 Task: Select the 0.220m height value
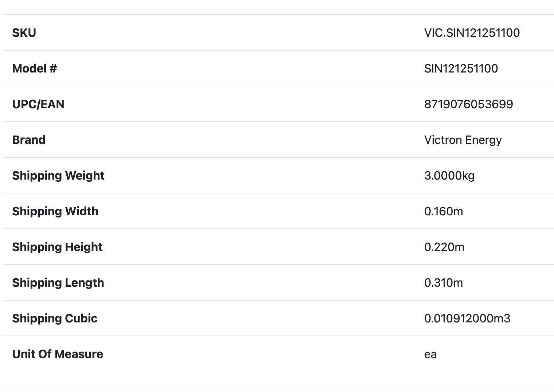(444, 247)
